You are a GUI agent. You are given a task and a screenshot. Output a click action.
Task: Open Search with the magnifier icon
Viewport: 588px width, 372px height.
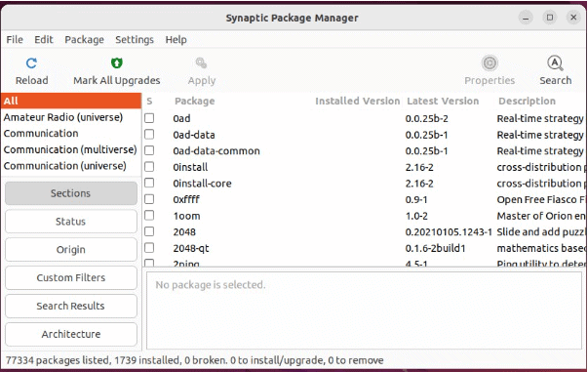click(555, 63)
